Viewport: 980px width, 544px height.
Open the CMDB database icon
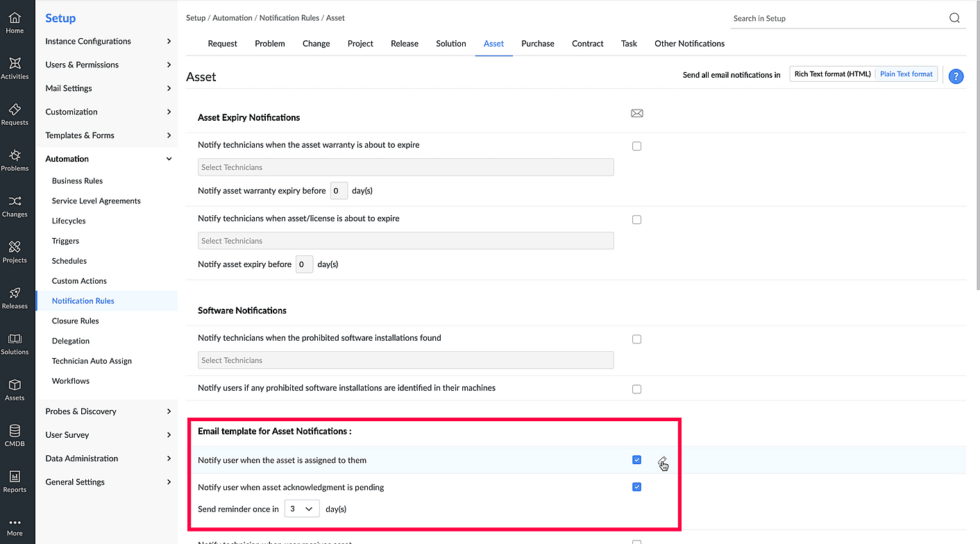(15, 431)
